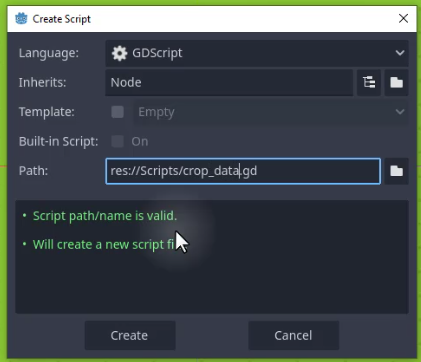This screenshot has width=421, height=362.
Task: Open class tree browser next to Inherits
Action: (369, 82)
